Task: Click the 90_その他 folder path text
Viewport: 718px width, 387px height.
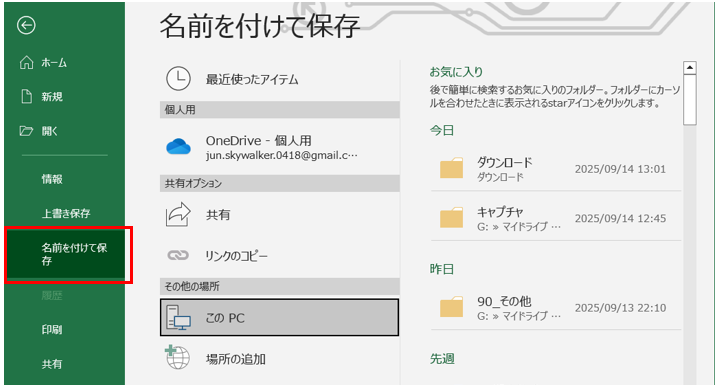Action: pos(519,316)
